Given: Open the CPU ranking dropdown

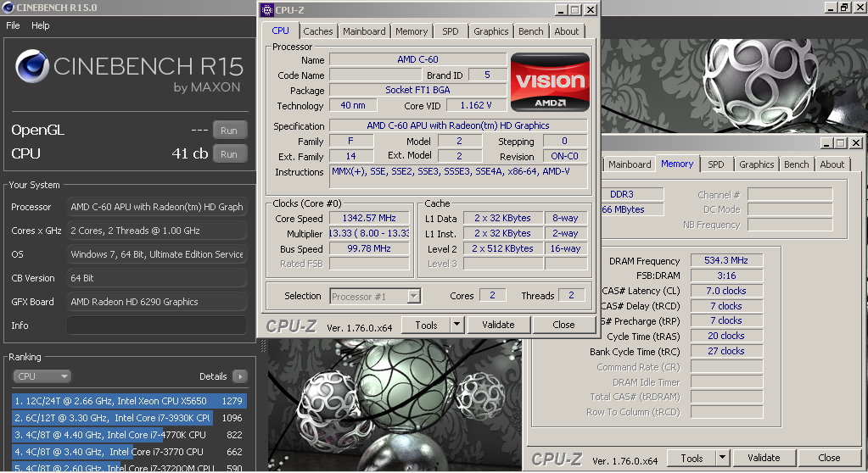Looking at the screenshot, I should (x=42, y=376).
